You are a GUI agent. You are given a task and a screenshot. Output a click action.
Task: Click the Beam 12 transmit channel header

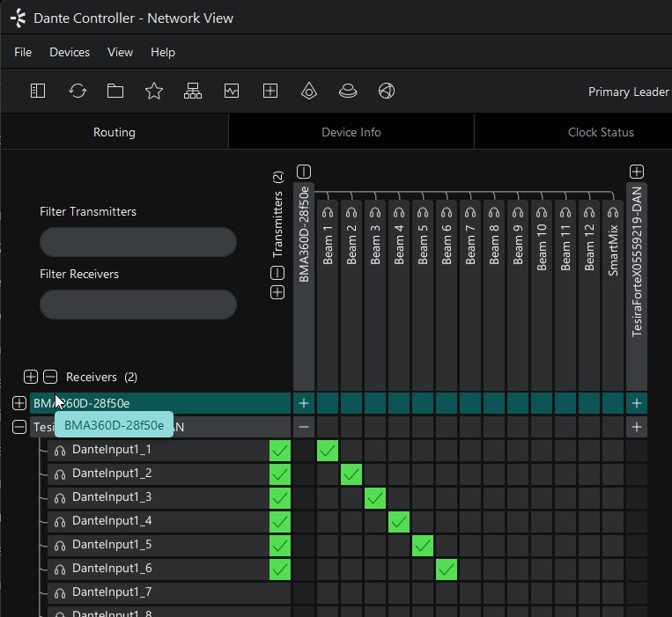pos(589,296)
